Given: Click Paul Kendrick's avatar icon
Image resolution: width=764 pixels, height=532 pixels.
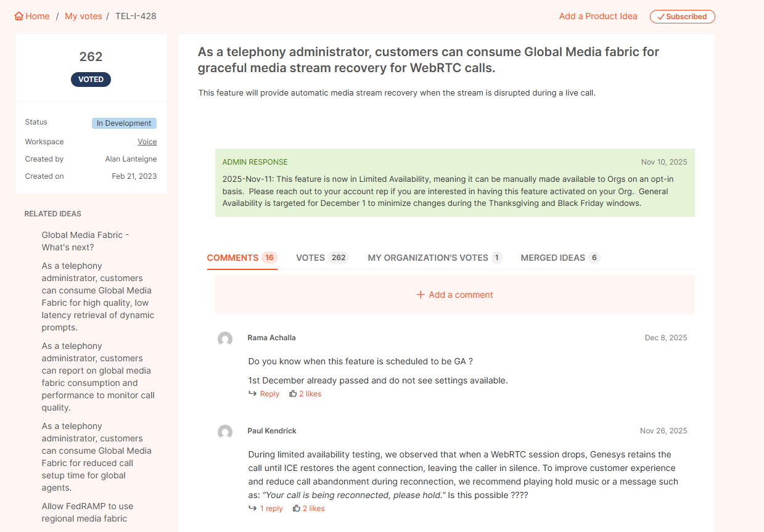Looking at the screenshot, I should 225,432.
